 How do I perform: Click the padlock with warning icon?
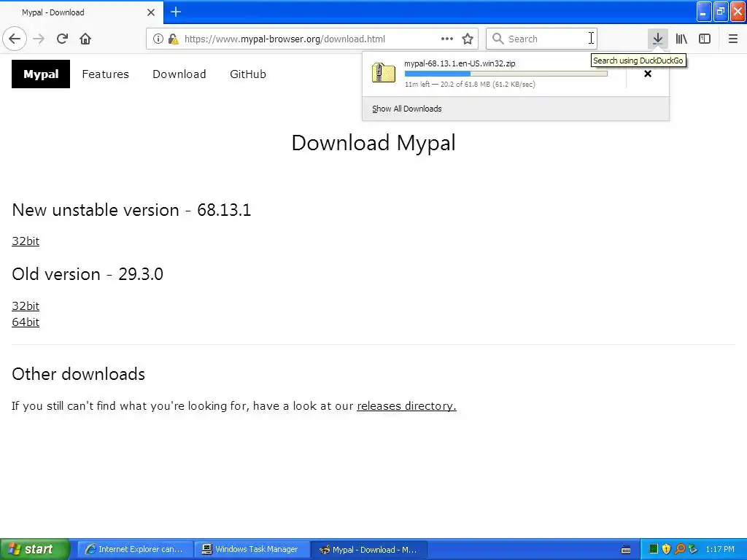(x=173, y=39)
